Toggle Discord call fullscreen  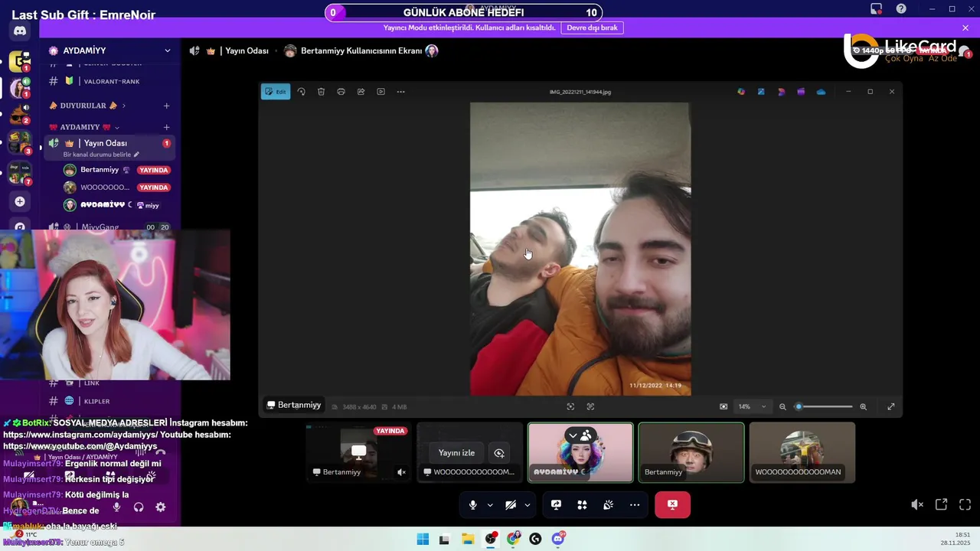point(965,505)
